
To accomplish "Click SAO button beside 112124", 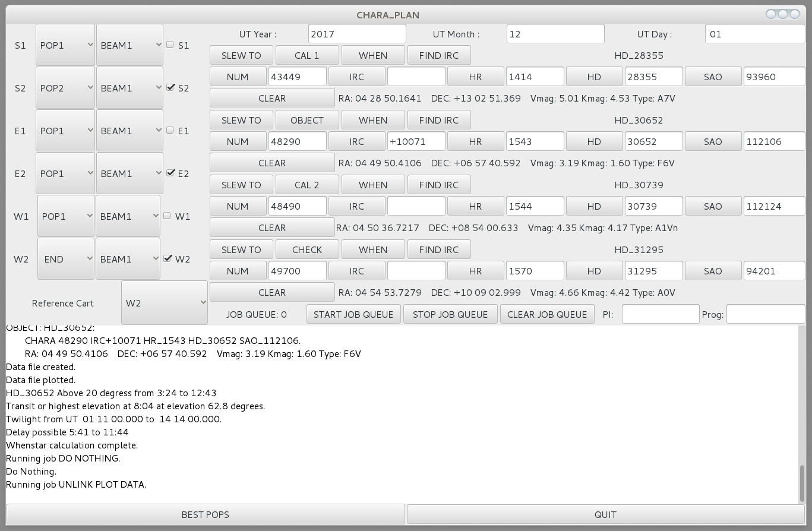I will click(713, 206).
